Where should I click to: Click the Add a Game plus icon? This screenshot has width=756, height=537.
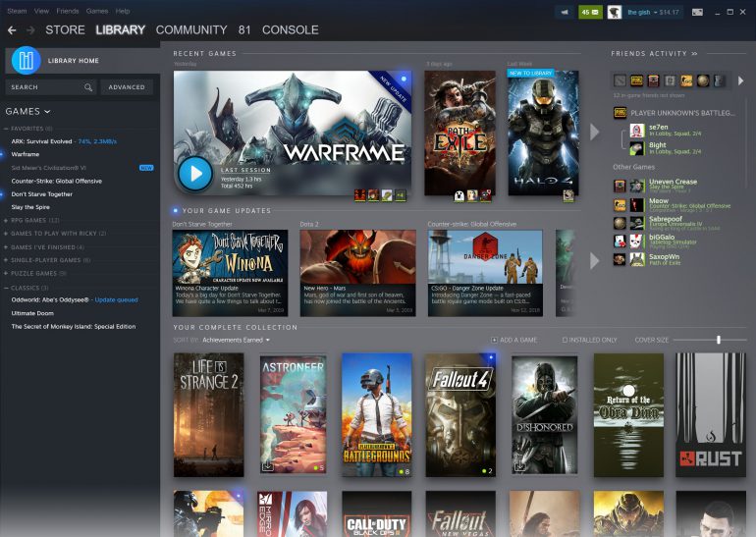(494, 341)
